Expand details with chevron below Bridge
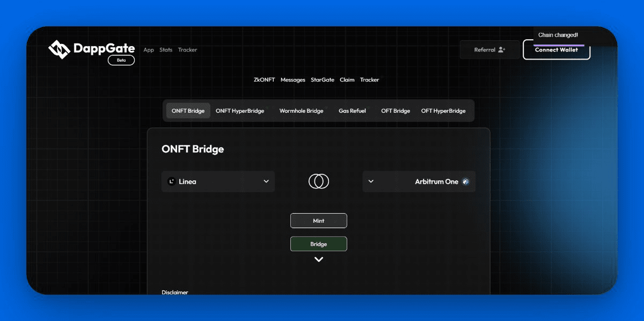The width and height of the screenshot is (644, 321). (319, 259)
